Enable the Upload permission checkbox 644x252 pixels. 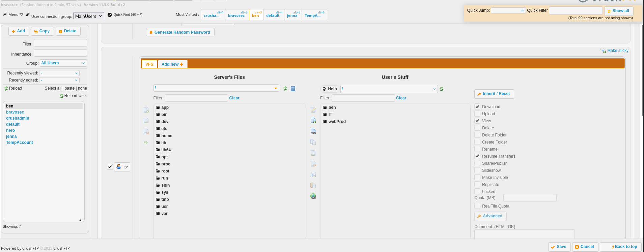pos(477,114)
